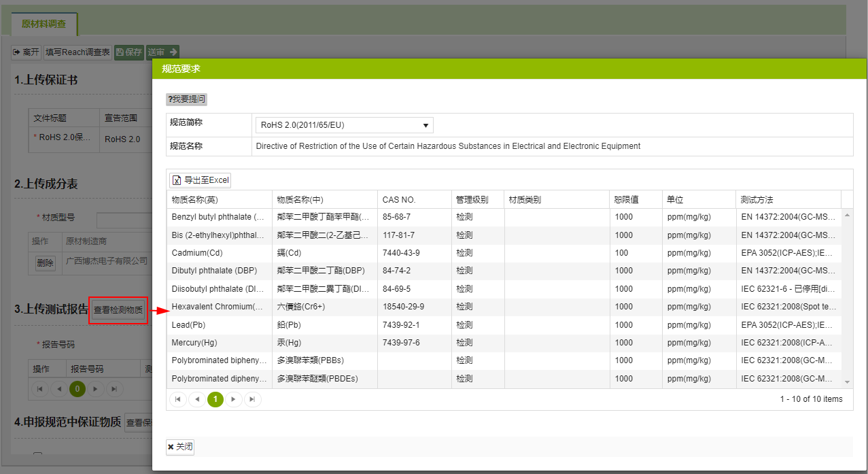868x474 pixels.
Task: Click page 0 in background report pager
Action: [77, 389]
